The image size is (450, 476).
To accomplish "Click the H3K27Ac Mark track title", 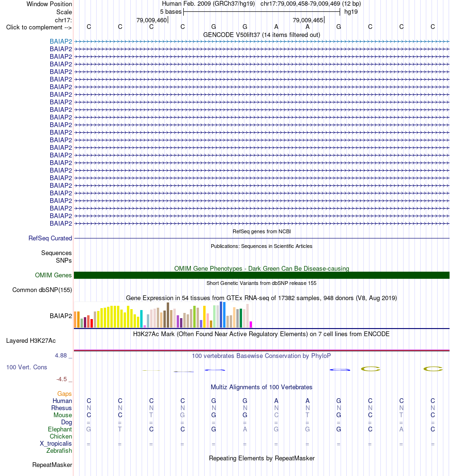I will [x=261, y=334].
